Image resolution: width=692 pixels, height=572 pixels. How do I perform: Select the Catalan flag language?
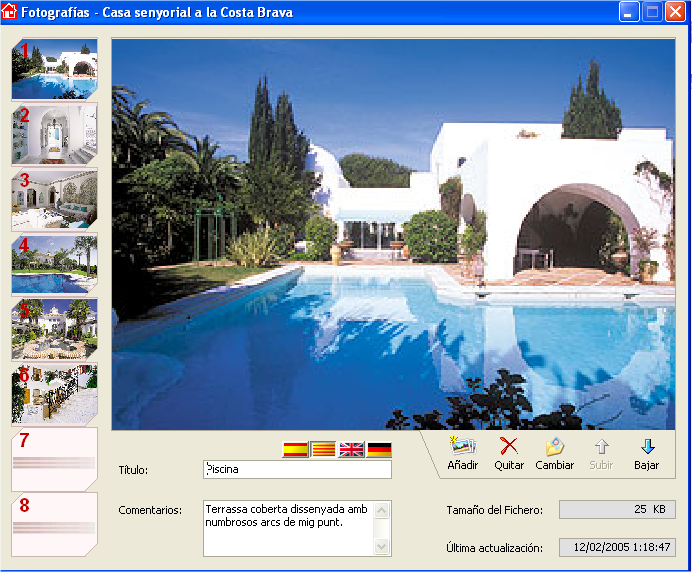tap(323, 449)
